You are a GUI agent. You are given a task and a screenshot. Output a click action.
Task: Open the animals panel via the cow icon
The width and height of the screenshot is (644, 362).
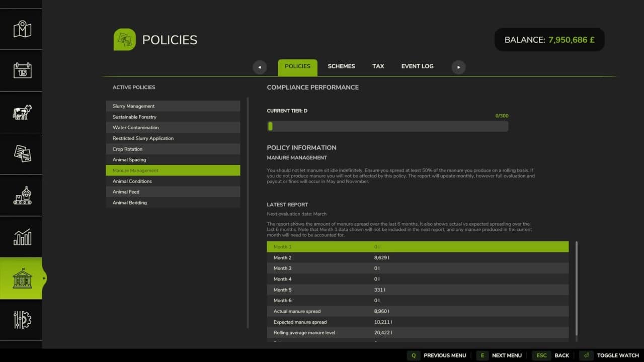pyautogui.click(x=21, y=112)
